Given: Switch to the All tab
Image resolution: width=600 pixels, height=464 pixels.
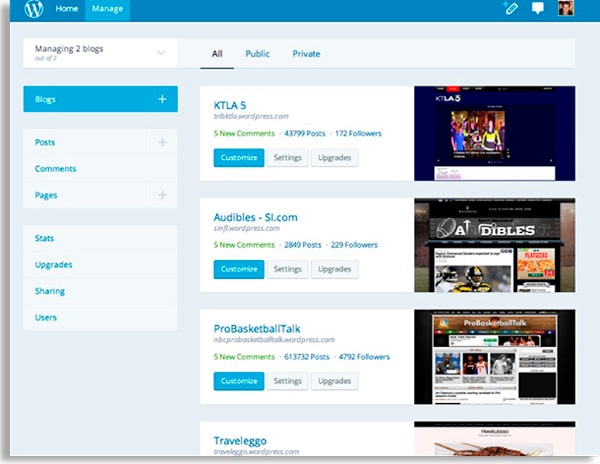Looking at the screenshot, I should pos(217,54).
